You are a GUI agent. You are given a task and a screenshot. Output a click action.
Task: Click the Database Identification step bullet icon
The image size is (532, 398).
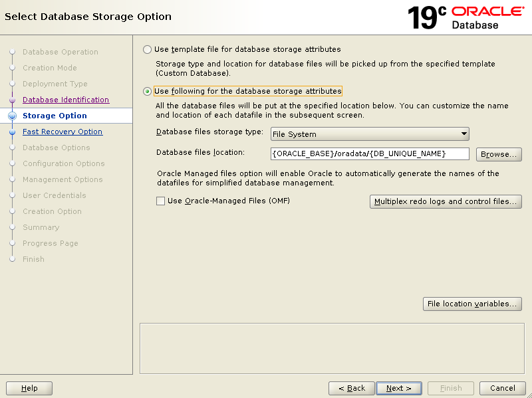tap(12, 100)
